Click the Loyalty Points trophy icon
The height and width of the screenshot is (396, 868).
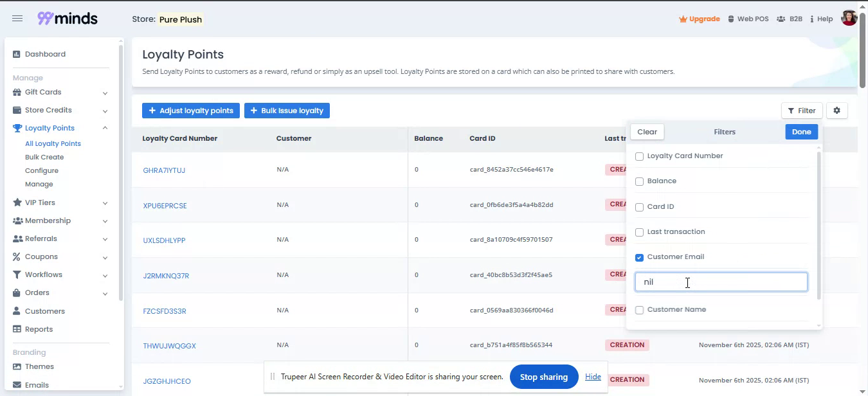(17, 129)
